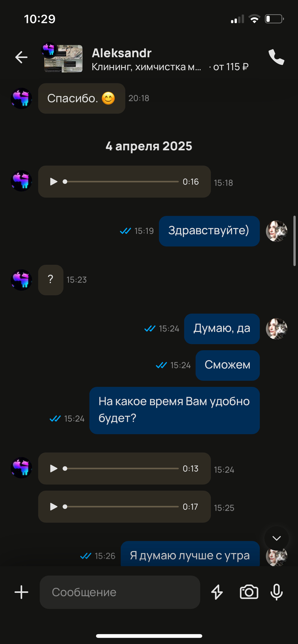Click the 0:16 voice message progress bar
The width and height of the screenshot is (298, 644).
pos(121,182)
